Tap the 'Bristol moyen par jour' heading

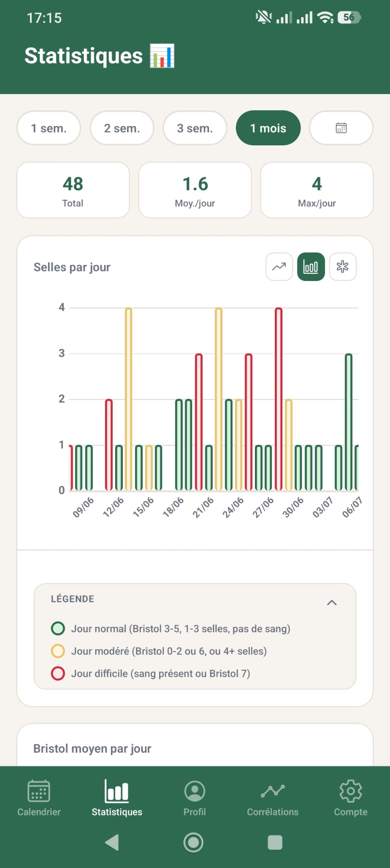(x=92, y=748)
